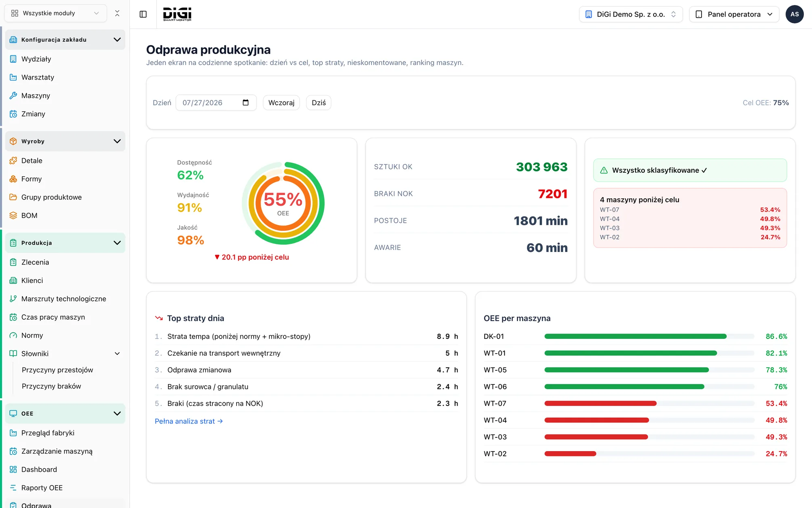Click the Wydziały building icon
Image resolution: width=812 pixels, height=508 pixels.
click(x=13, y=59)
